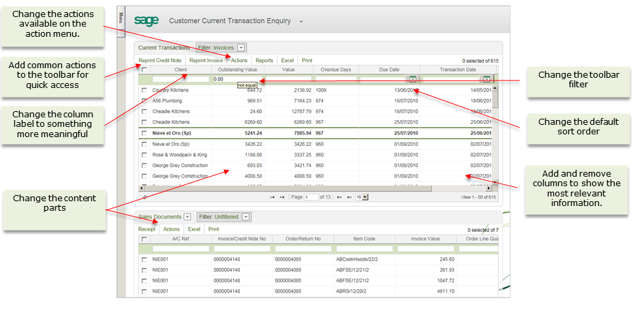Open the Due Date filter calendar icon

[413, 79]
